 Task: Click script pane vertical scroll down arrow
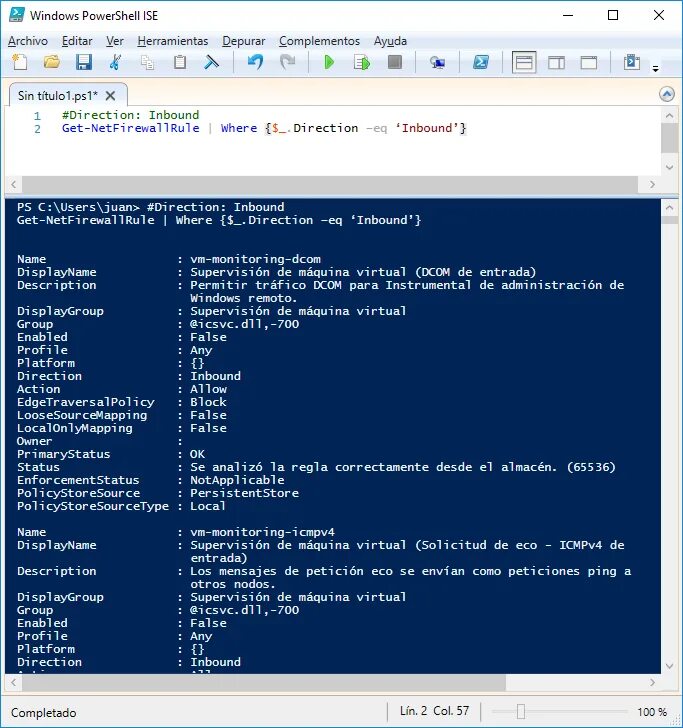[x=670, y=167]
